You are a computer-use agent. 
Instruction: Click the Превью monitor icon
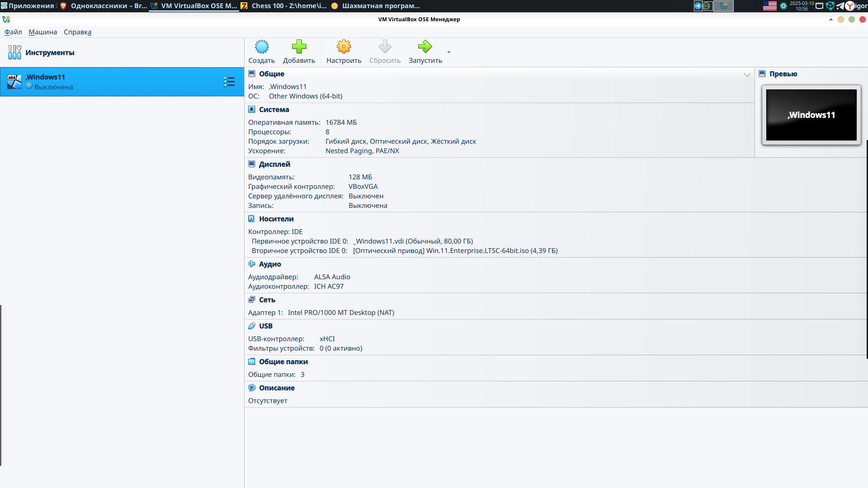tap(762, 74)
